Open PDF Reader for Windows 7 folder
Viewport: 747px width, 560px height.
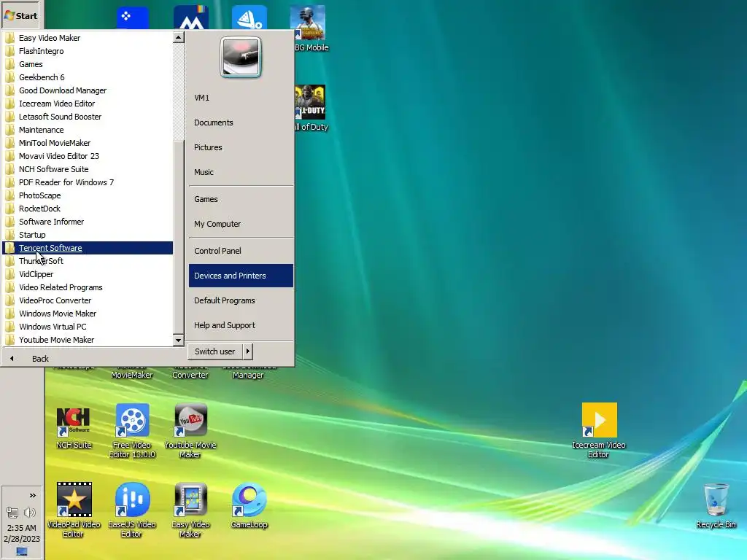pyautogui.click(x=88, y=182)
